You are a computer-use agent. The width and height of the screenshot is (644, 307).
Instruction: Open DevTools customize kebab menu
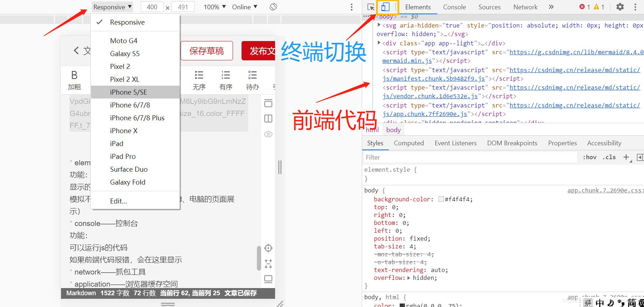[635, 7]
